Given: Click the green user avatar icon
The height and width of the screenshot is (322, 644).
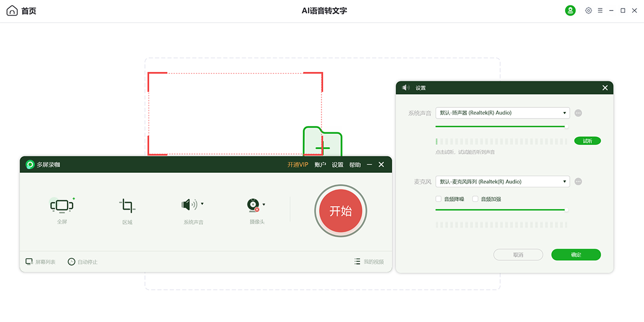Looking at the screenshot, I should 570,11.
